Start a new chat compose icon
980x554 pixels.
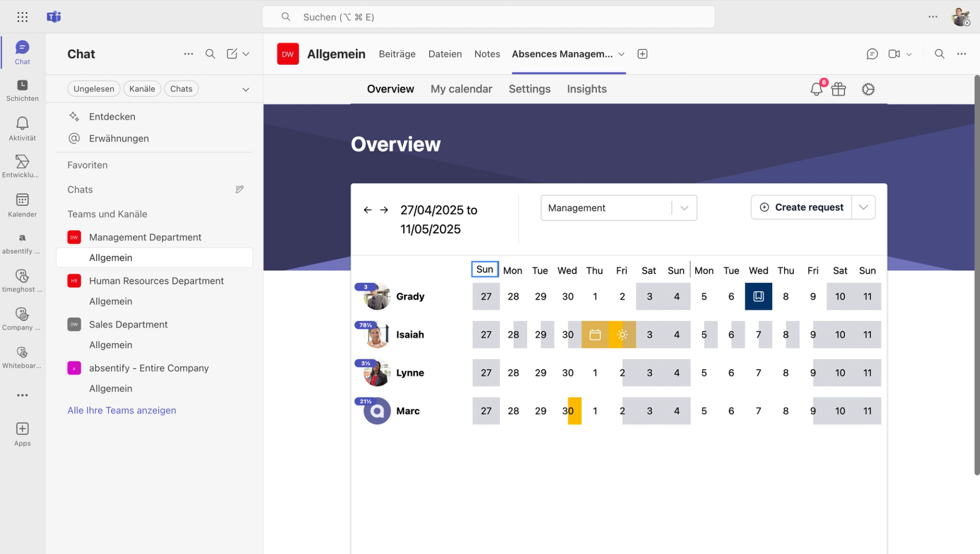pyautogui.click(x=232, y=54)
